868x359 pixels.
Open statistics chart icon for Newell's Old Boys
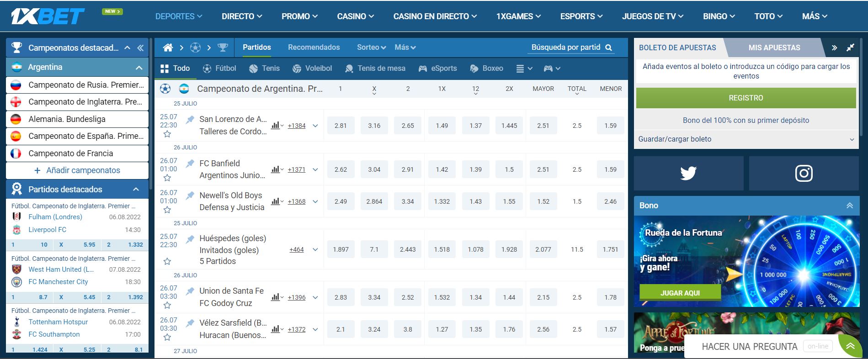tap(277, 201)
